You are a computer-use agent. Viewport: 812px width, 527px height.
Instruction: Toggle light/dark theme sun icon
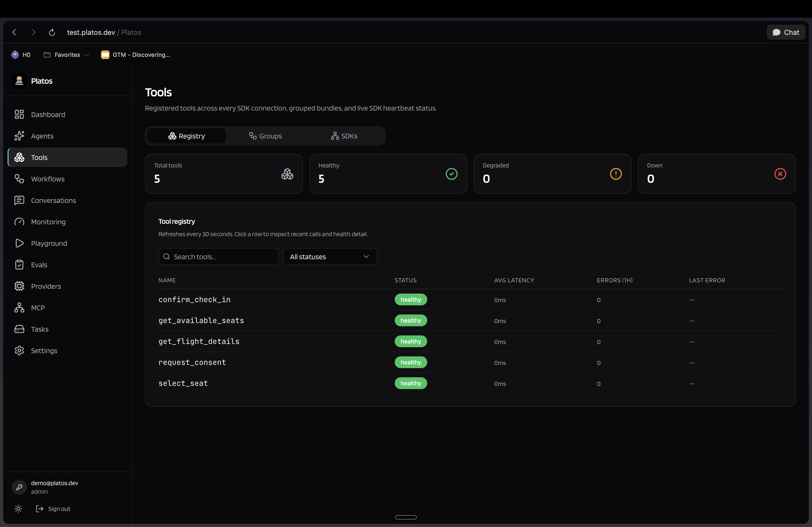coord(19,508)
